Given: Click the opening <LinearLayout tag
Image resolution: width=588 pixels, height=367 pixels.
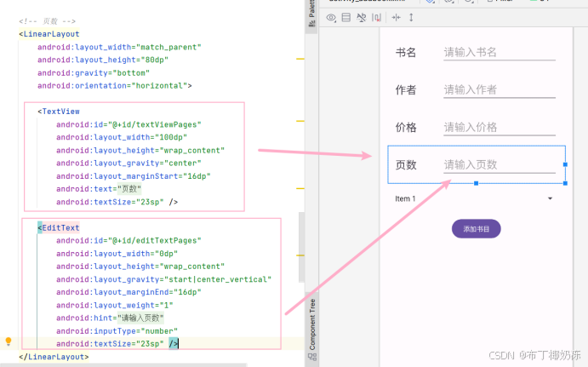Looking at the screenshot, I should [x=49, y=34].
